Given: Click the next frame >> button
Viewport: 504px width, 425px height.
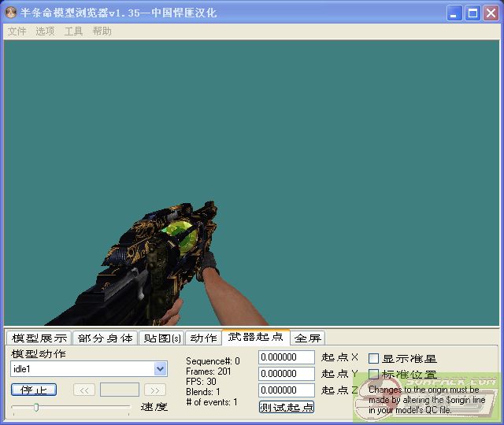Looking at the screenshot, I should click(x=155, y=390).
